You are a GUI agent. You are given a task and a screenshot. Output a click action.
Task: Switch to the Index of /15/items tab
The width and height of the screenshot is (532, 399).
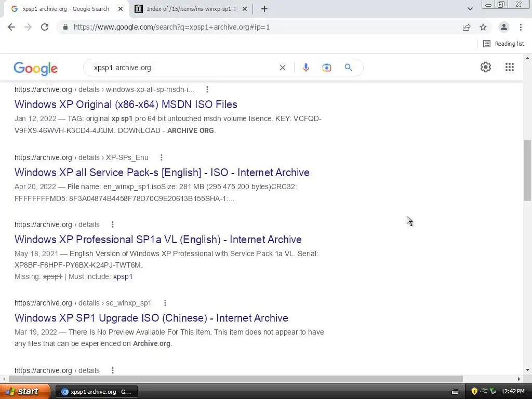coord(191,9)
